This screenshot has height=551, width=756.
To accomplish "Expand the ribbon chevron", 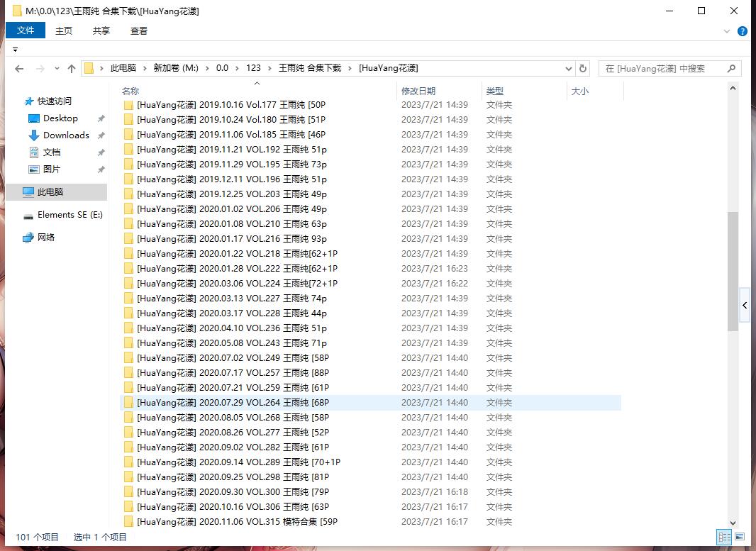I will (727, 31).
